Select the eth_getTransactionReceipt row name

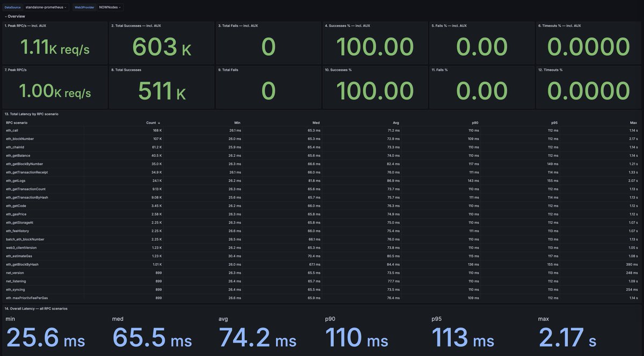[27, 172]
